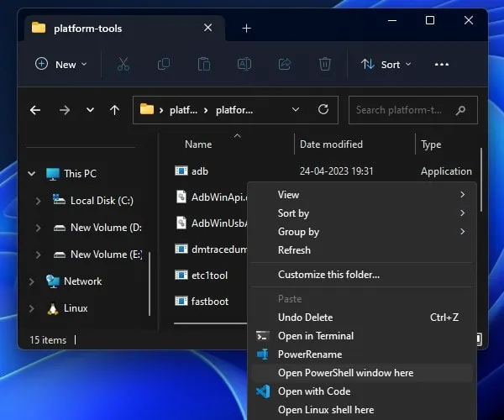This screenshot has height=420, width=504.
Task: Select the adb application icon
Action: click(x=181, y=171)
